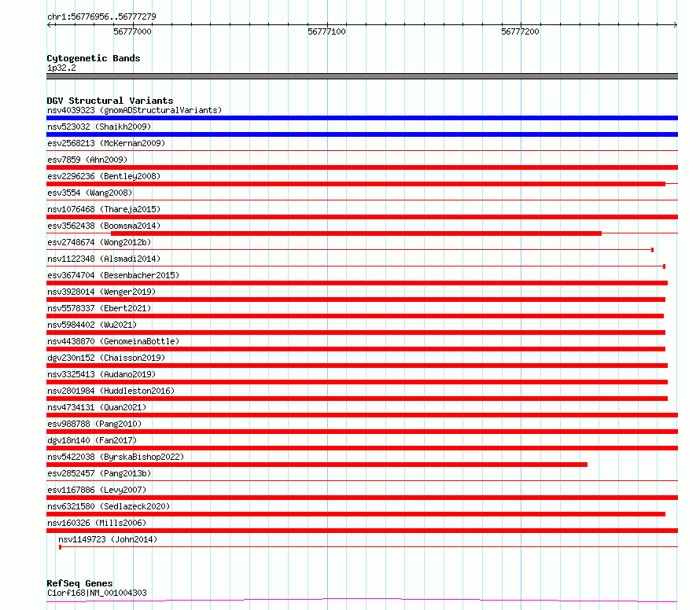Open variant nsv1149723 (John2014)
The width and height of the screenshot is (700, 610).
pos(108,539)
